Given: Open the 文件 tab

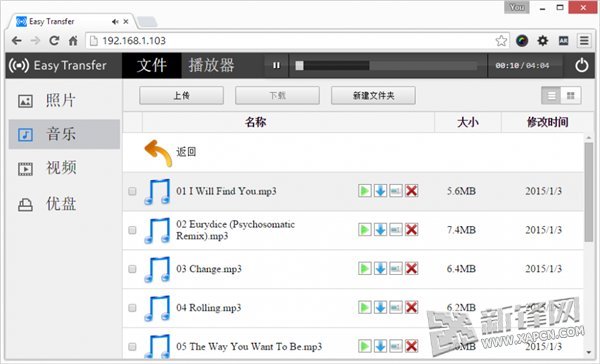Looking at the screenshot, I should click(x=152, y=65).
